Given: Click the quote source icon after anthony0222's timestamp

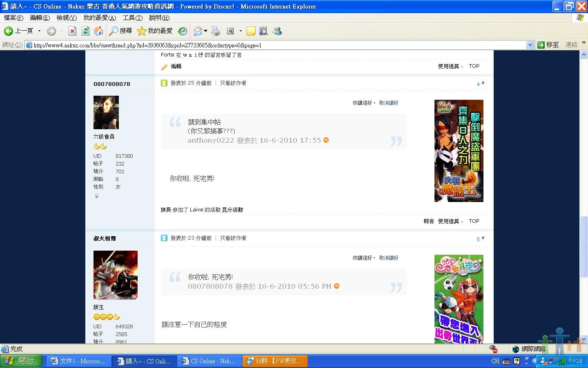Looking at the screenshot, I should [326, 140].
